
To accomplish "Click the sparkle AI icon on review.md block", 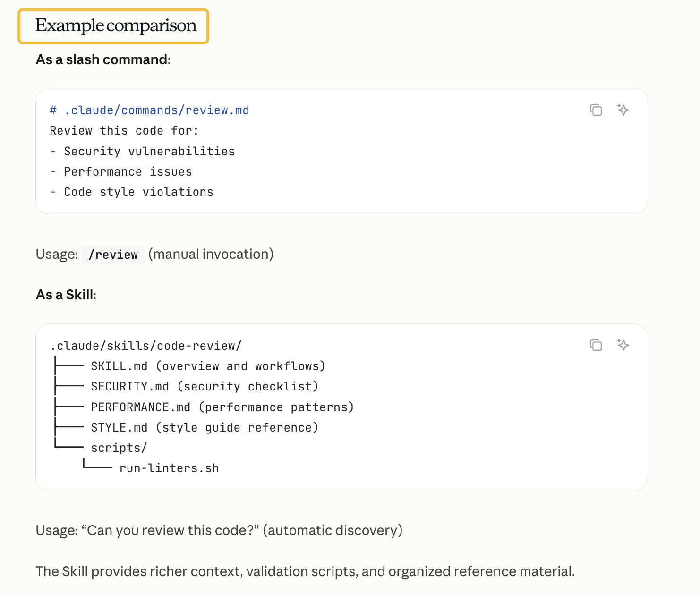I will 623,110.
